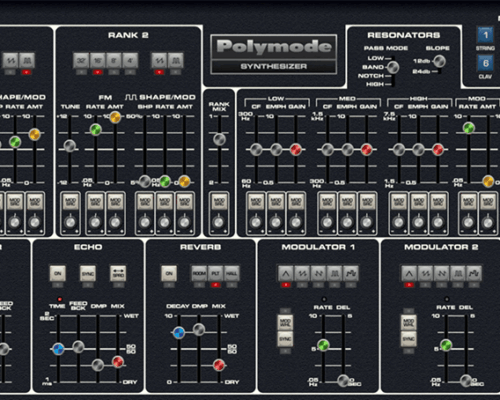Select Modulator 1 sawtooth wave next to square
The width and height of the screenshot is (500, 400).
(318, 274)
